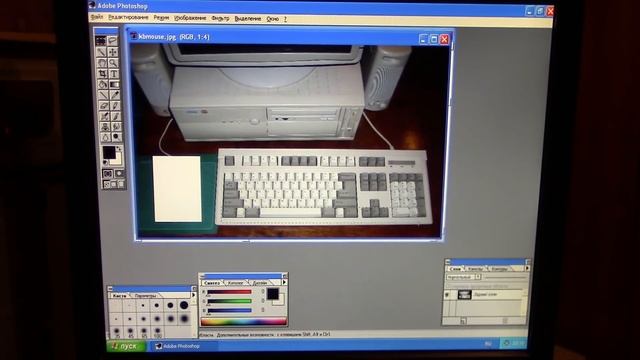Screen dimensions: 640x360
Task: Select the Paint Bucket tool
Action: 103,84
